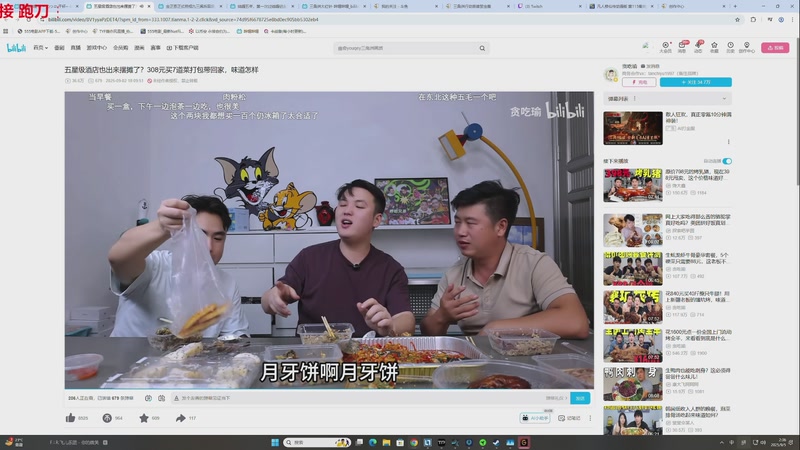Open browser extensions puzzle icon
This screenshot has height=450, width=800.
754,19
